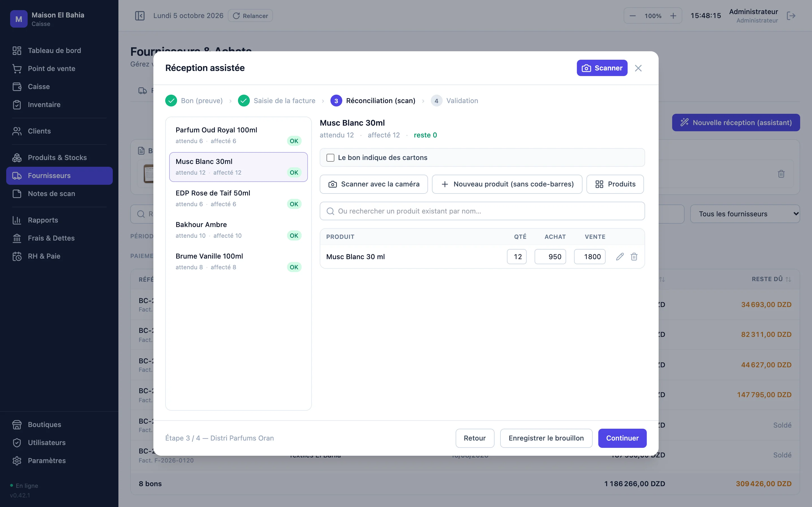Sort by the RESTE DÛ column arrows
Screen dimensions: 812x507
[x=789, y=279]
